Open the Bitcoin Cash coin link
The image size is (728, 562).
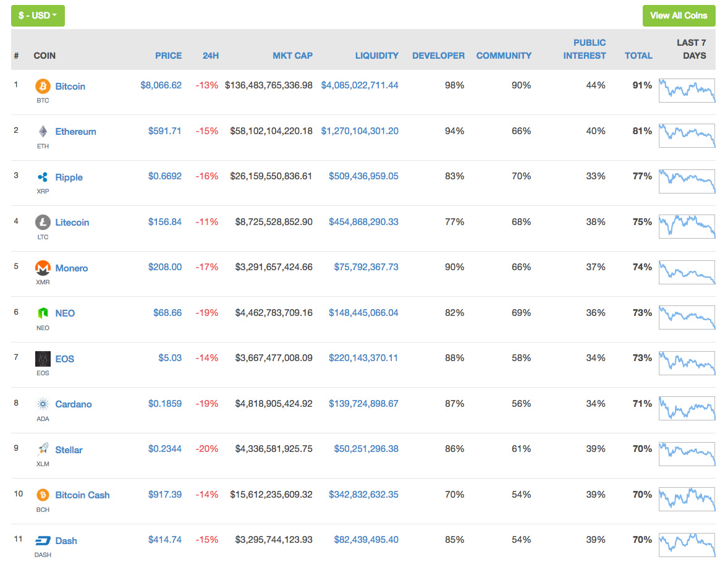[x=83, y=495]
